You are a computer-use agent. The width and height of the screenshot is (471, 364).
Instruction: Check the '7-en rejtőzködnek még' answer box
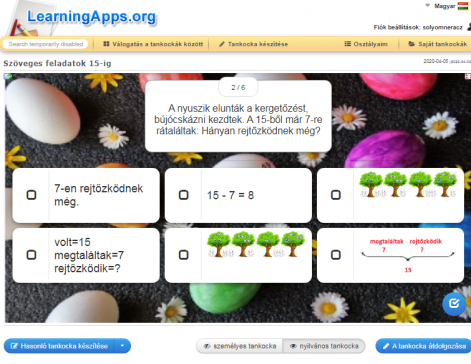click(x=31, y=195)
